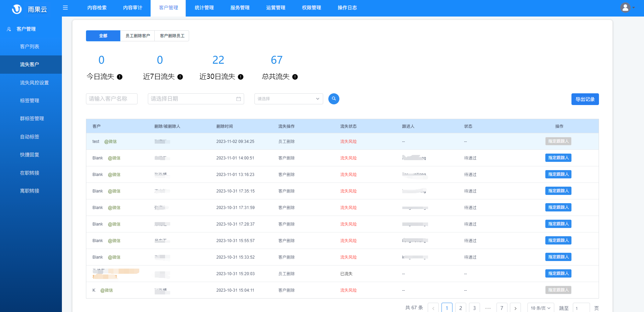Click the 客户管理 sidebar person icon
Image resolution: width=644 pixels, height=312 pixels.
9,29
